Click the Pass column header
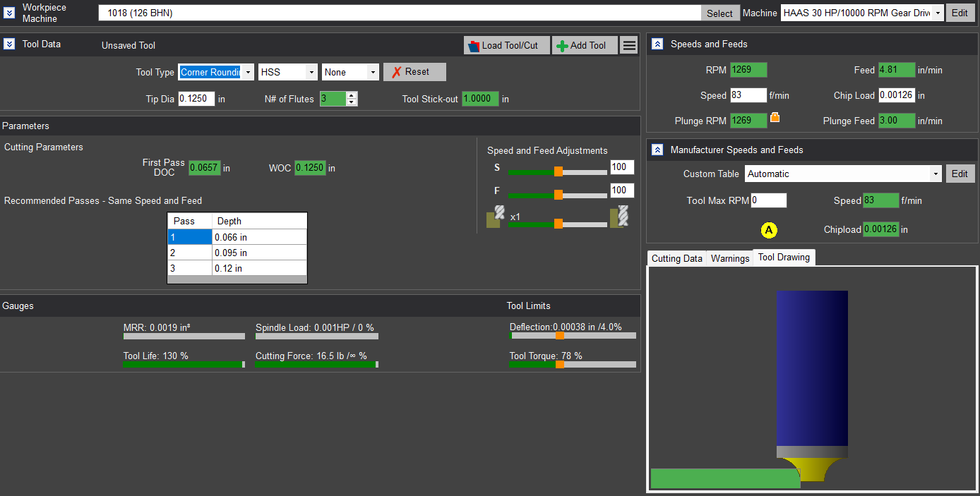 190,222
